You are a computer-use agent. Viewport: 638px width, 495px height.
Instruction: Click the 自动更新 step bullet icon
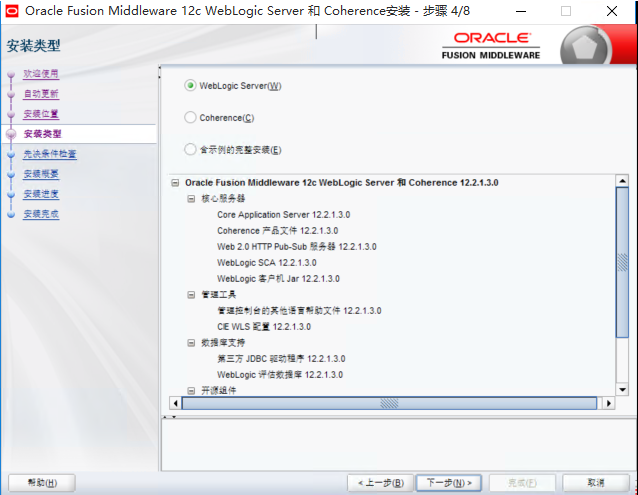pyautogui.click(x=11, y=94)
